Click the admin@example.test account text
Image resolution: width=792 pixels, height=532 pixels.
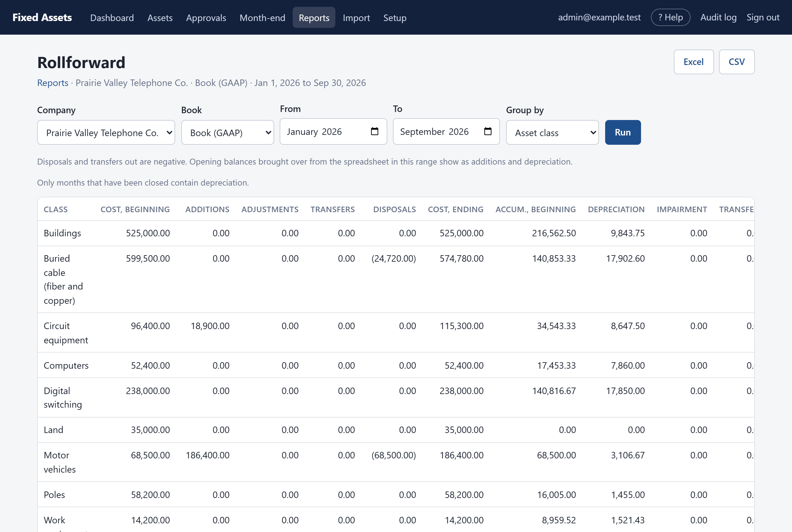click(599, 17)
